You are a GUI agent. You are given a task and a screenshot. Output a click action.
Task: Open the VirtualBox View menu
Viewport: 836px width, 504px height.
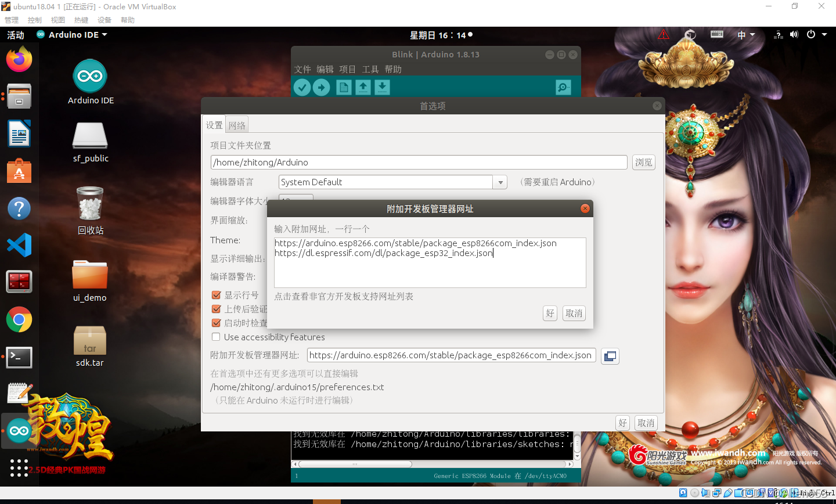pyautogui.click(x=58, y=20)
